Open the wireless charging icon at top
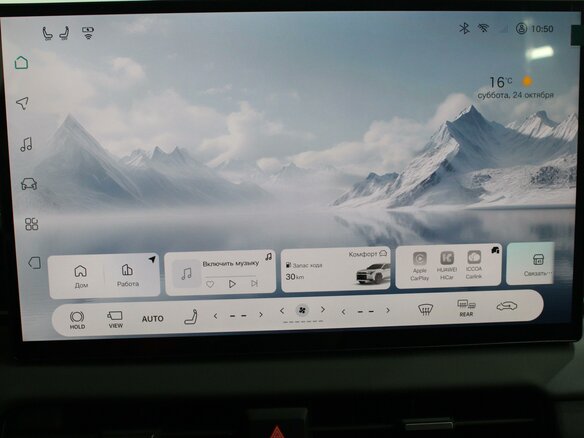This screenshot has height=438, width=584. click(88, 33)
